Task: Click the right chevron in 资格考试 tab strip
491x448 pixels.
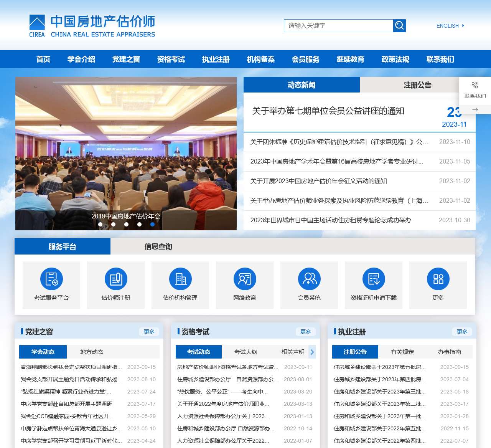Action: point(312,352)
